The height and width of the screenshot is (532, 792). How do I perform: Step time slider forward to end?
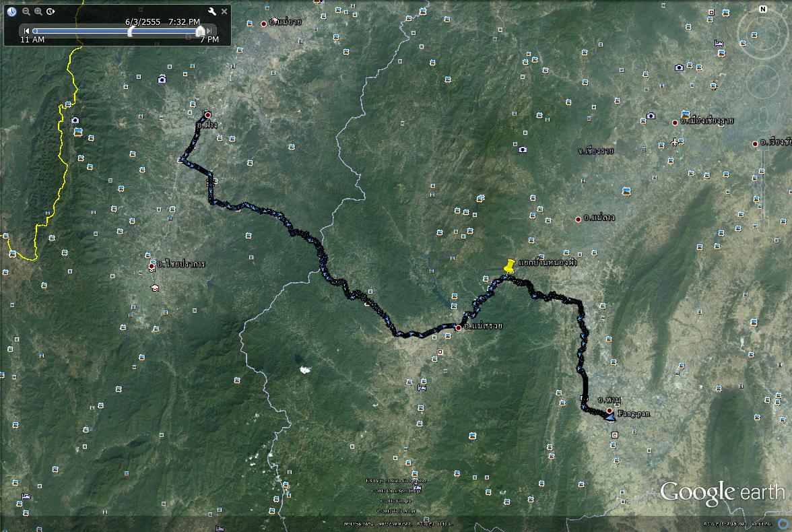(x=210, y=31)
